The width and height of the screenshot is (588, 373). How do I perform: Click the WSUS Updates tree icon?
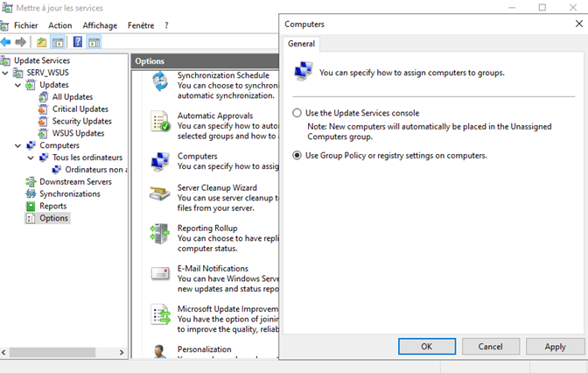click(43, 133)
